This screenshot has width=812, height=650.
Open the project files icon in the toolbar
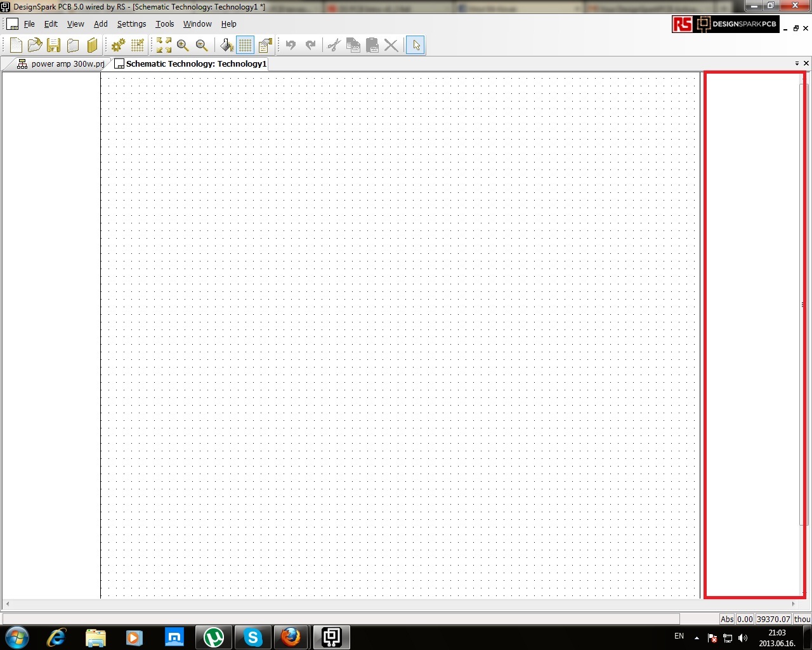tap(73, 45)
